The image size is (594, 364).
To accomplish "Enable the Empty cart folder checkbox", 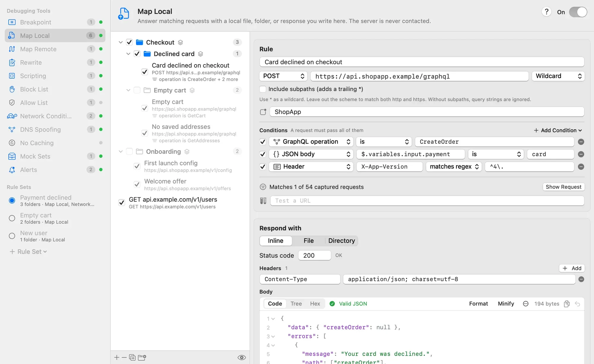I will coord(137,90).
